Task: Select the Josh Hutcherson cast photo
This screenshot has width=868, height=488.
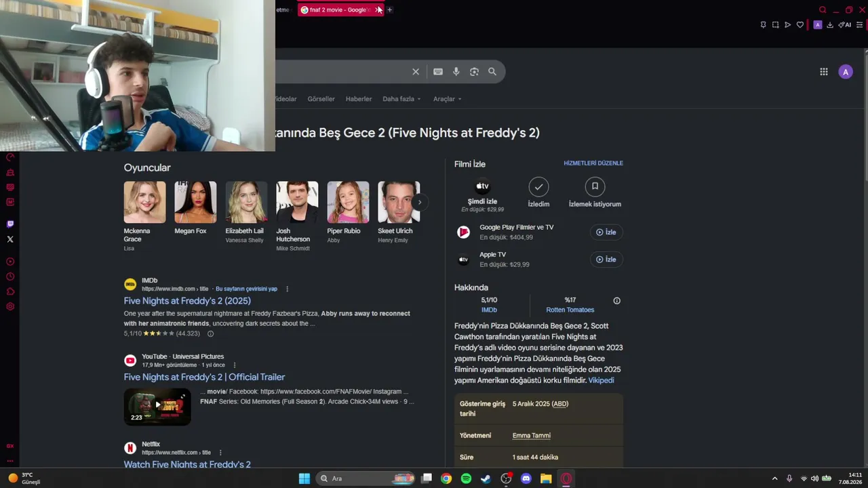Action: (x=297, y=202)
